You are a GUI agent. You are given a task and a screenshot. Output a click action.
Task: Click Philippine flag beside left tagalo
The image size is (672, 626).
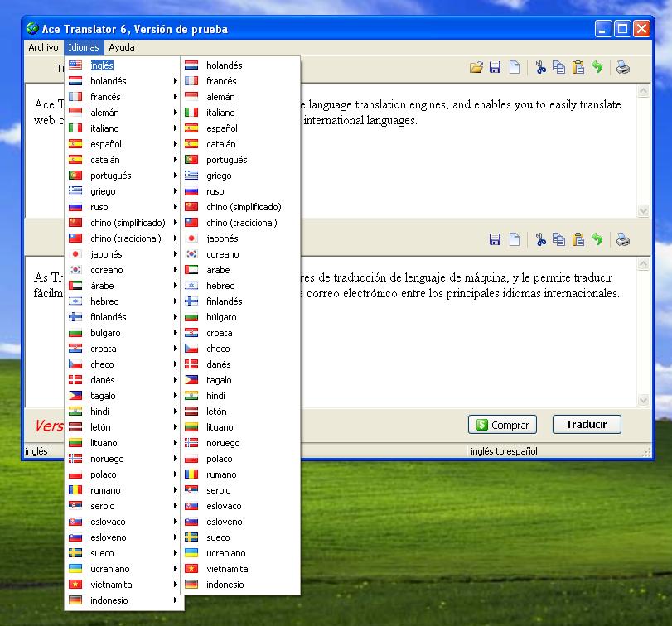[75, 396]
